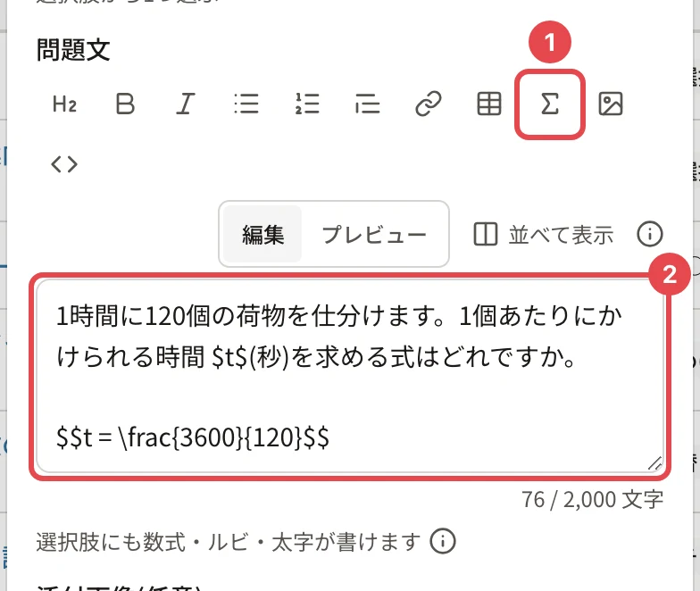The image size is (700, 591).
Task: Enable 並べて表示 side-by-side view
Action: [x=543, y=234]
